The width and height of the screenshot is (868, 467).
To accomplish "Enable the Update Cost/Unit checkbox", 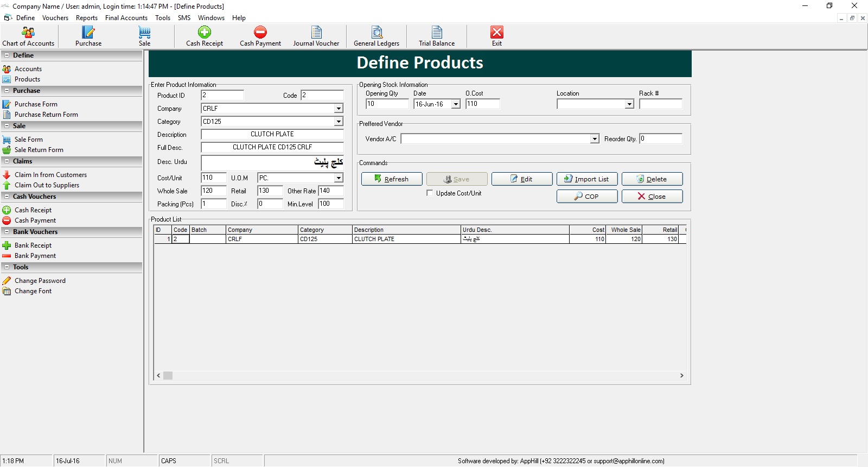I will pos(430,193).
